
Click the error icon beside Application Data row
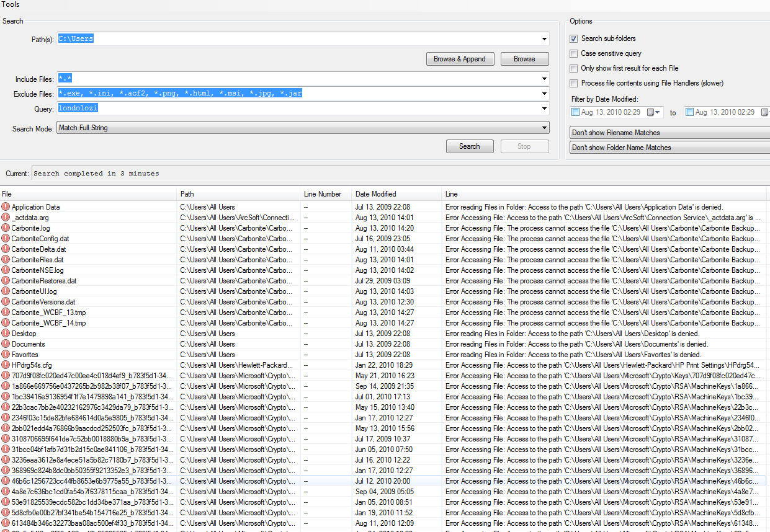[6, 207]
